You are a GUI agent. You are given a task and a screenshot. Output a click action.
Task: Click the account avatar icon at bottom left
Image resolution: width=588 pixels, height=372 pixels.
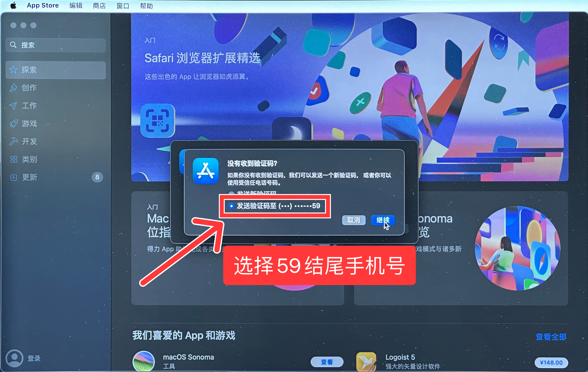14,358
